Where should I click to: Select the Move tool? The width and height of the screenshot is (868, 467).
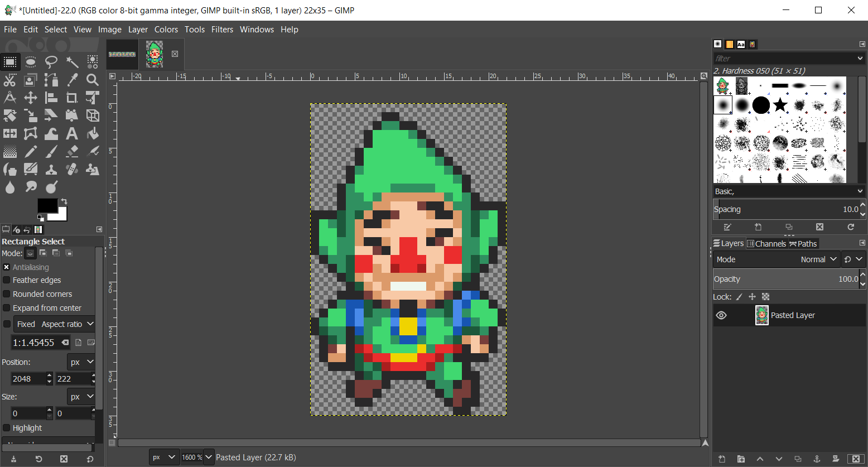tap(31, 98)
